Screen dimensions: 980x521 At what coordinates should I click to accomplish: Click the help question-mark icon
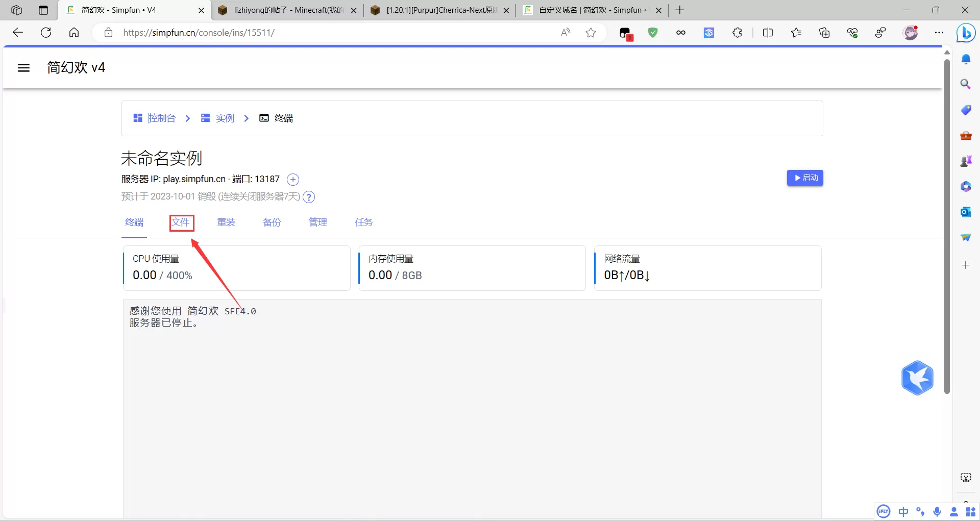(x=309, y=197)
